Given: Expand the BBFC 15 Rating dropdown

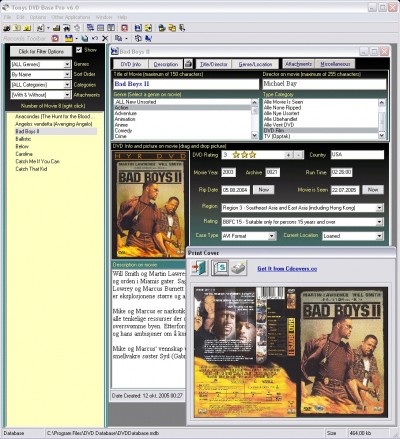Looking at the screenshot, I should [x=380, y=222].
